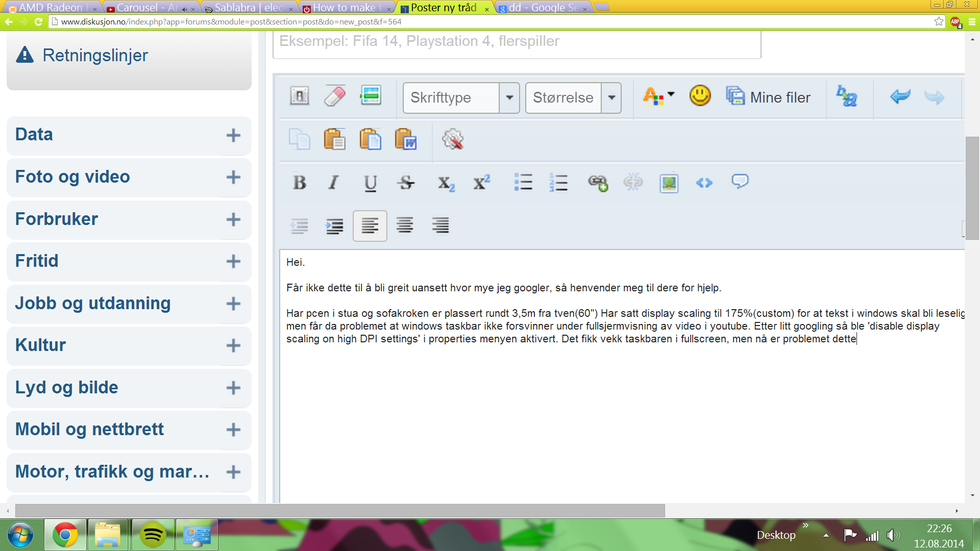Click the insert image icon
980x551 pixels.
click(x=669, y=183)
